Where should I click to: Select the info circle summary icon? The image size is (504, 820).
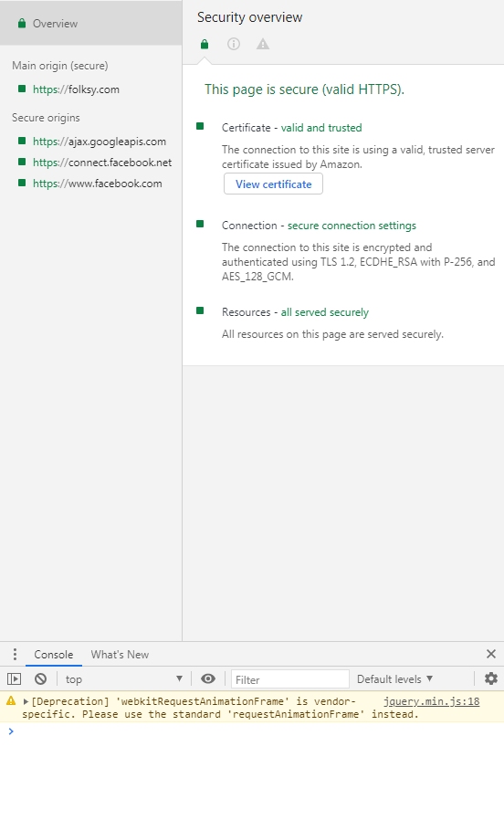(234, 44)
